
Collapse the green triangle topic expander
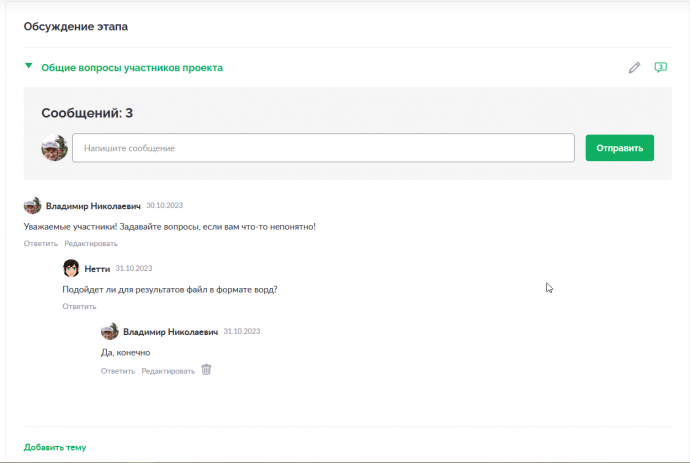[29, 66]
